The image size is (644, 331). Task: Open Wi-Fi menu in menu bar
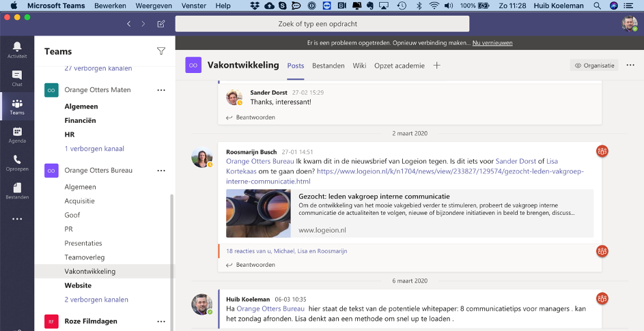[434, 5]
